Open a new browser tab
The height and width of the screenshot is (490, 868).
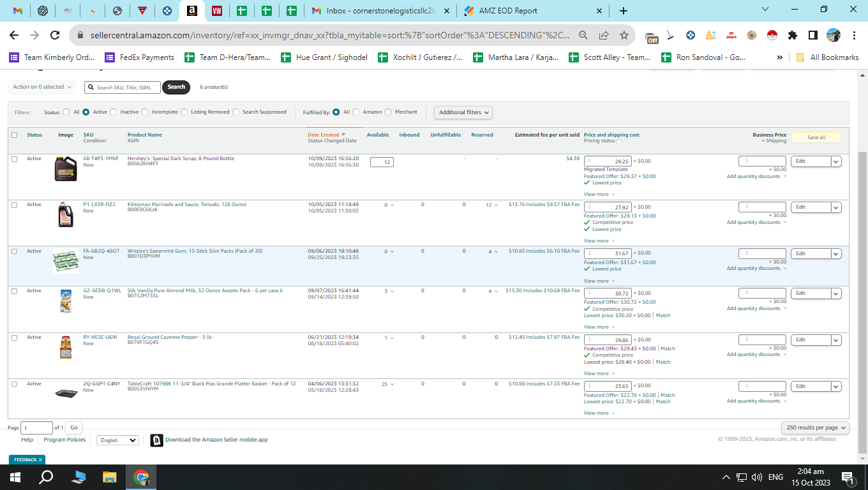[624, 11]
